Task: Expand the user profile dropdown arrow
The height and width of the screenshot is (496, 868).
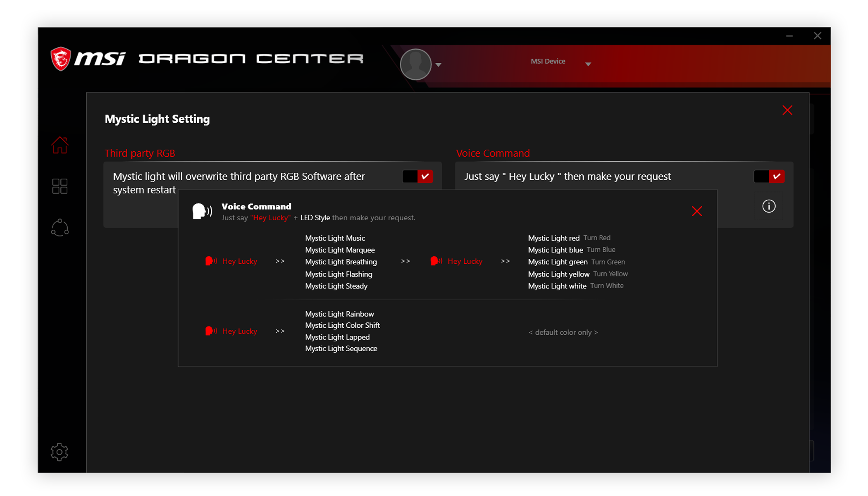Action: pos(439,64)
